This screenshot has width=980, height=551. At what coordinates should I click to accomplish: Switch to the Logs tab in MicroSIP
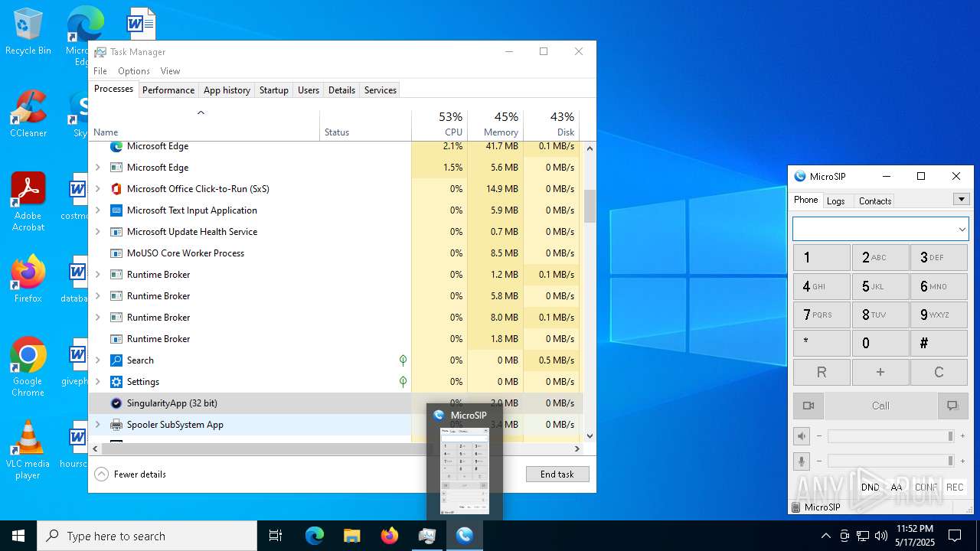(836, 201)
